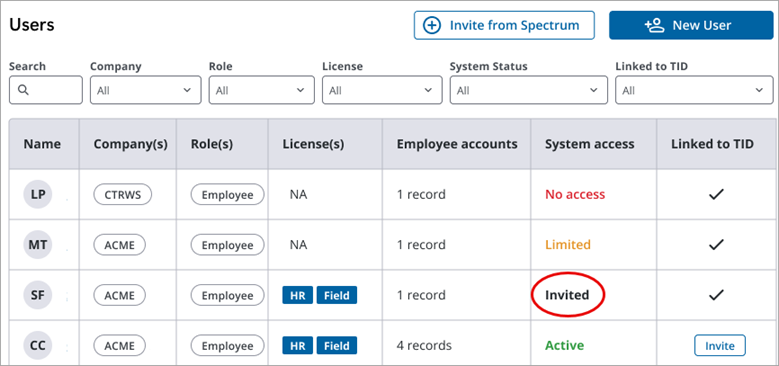Click the Employee accounts column header
This screenshot has width=779, height=366.
(x=457, y=145)
